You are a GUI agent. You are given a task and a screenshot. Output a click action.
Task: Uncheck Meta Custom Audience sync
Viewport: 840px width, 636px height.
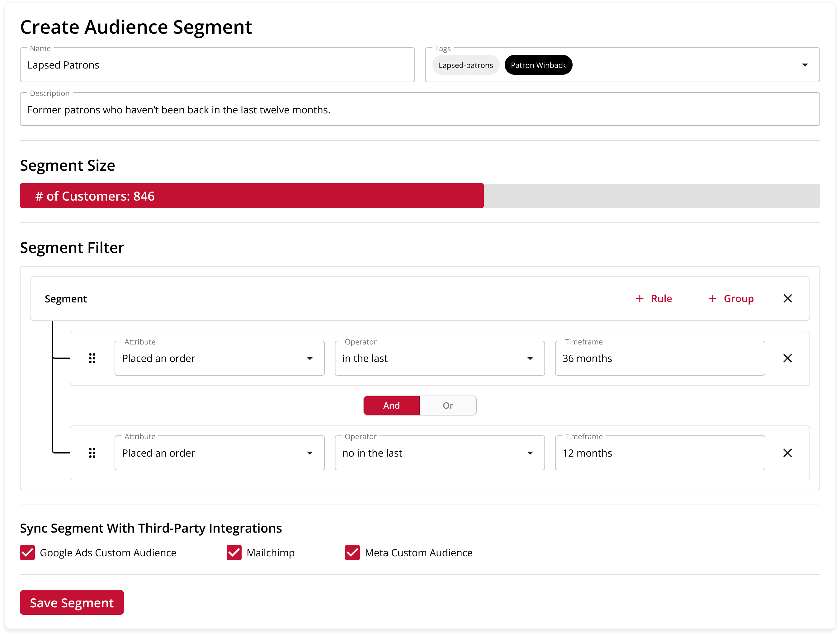point(352,553)
